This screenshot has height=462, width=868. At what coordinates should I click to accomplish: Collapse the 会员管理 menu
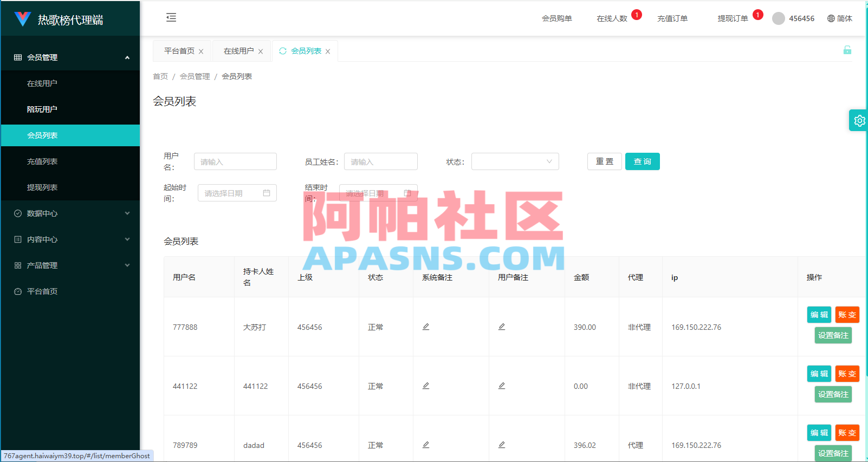[70, 57]
